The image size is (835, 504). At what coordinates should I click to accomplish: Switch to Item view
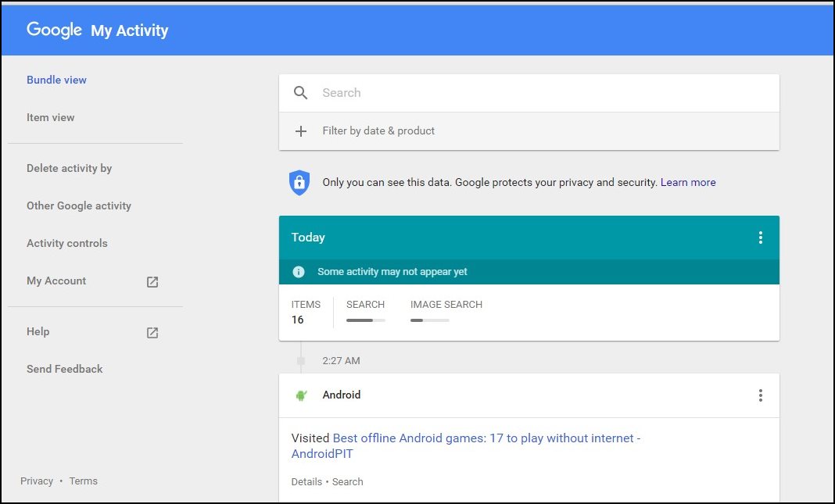tap(50, 117)
